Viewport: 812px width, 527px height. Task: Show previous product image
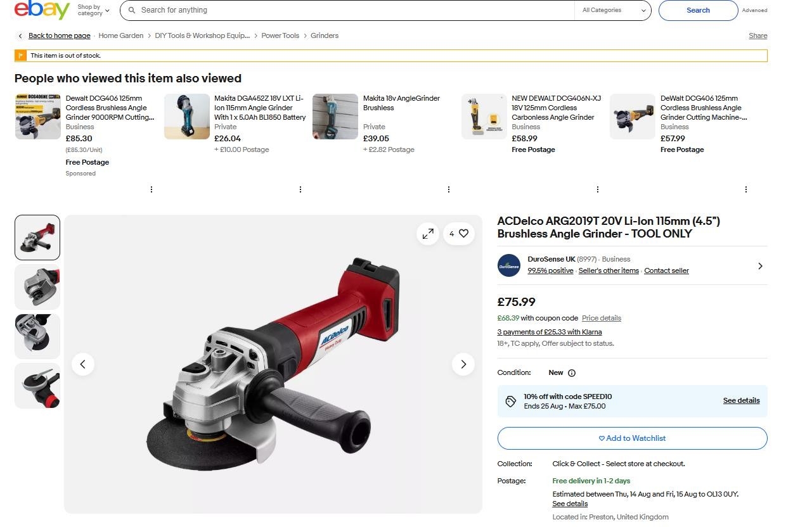[83, 364]
